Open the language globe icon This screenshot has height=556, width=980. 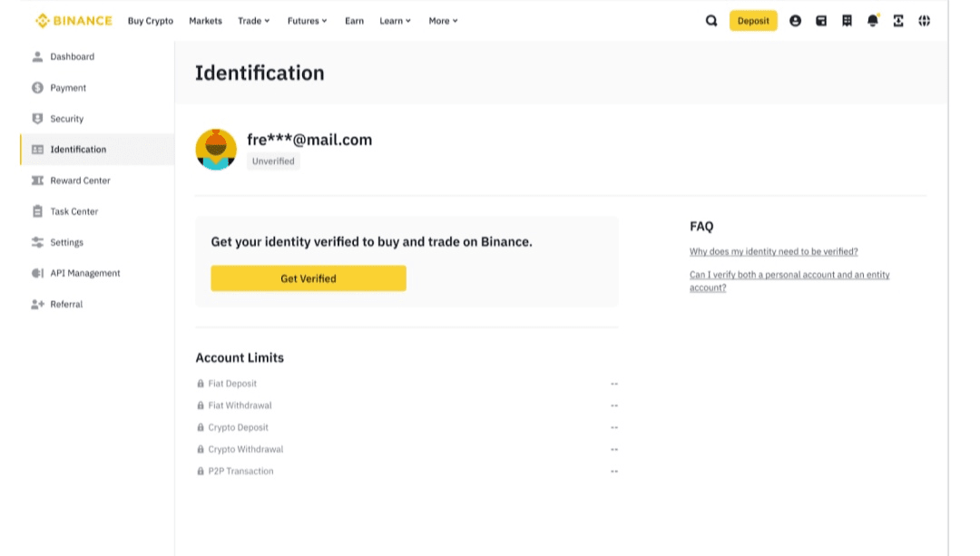[924, 21]
